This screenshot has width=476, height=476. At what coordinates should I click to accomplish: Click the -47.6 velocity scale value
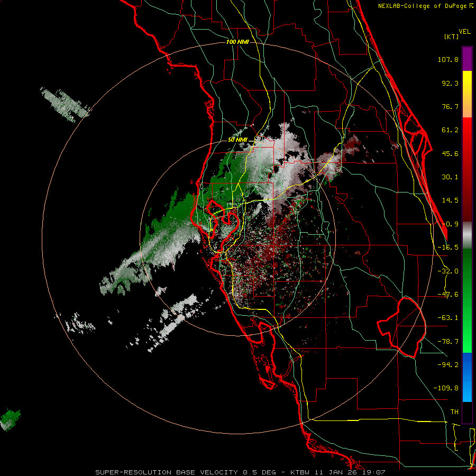coord(448,295)
